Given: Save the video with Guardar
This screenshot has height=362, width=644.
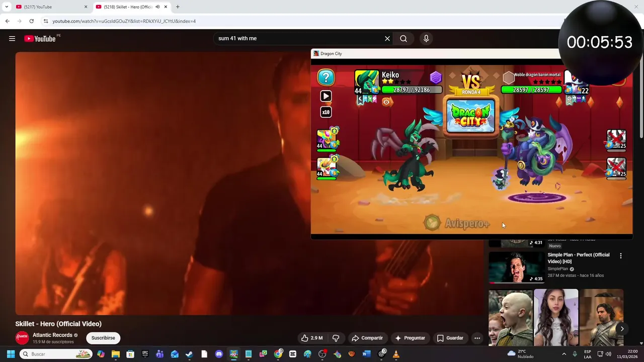Looking at the screenshot, I should tap(450, 338).
